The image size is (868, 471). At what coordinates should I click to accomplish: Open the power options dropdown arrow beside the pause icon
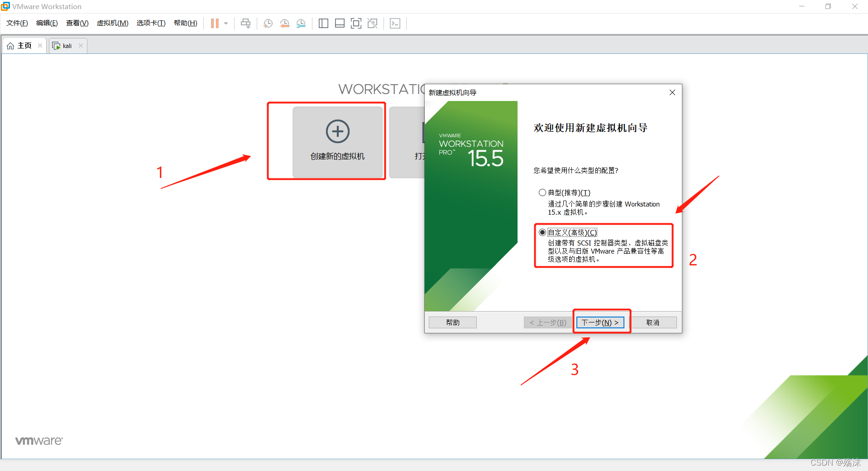click(x=226, y=24)
